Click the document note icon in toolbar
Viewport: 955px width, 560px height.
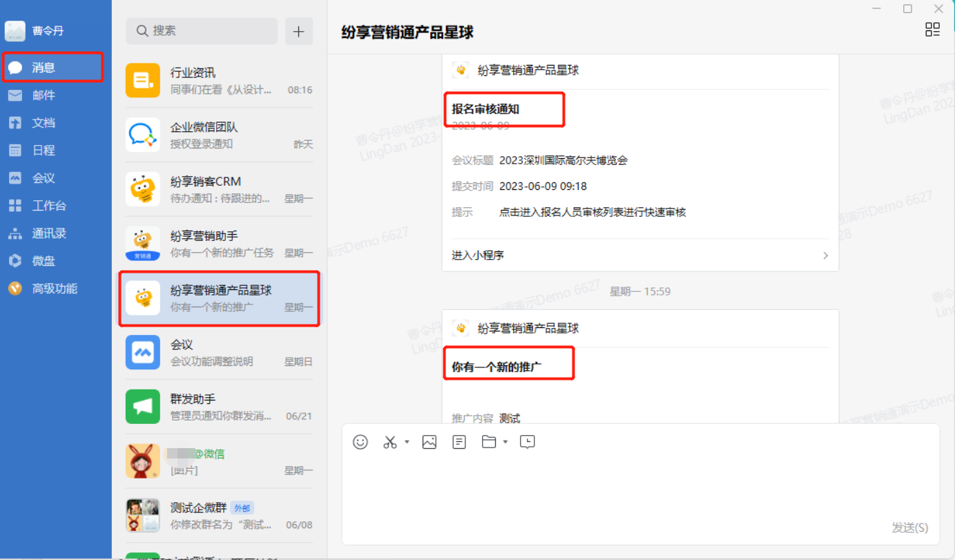(459, 442)
